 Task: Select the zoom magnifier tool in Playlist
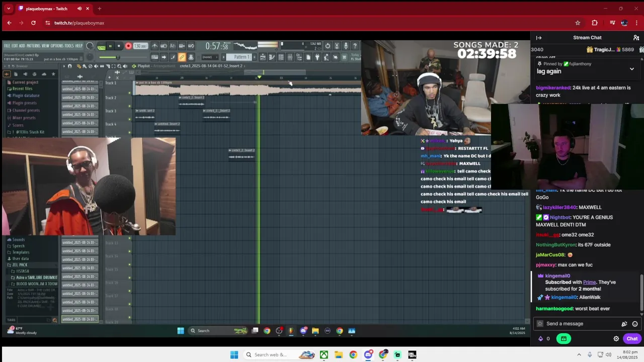(x=119, y=66)
